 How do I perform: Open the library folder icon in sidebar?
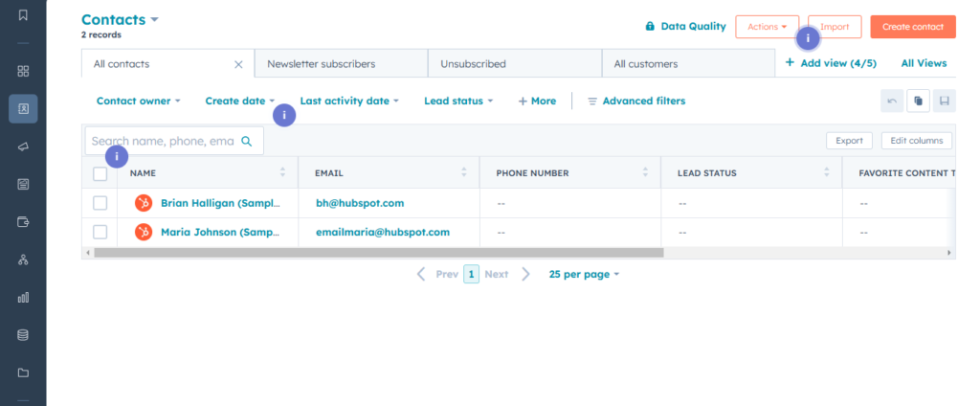(x=23, y=372)
